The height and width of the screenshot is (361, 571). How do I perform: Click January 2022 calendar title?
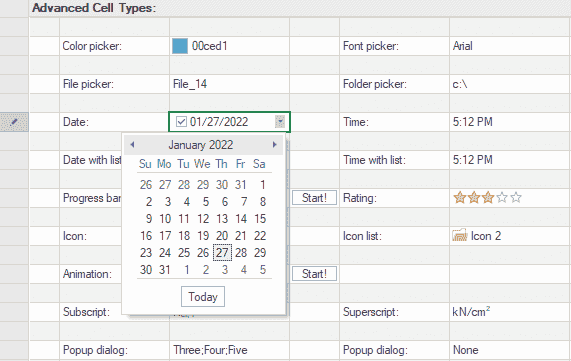(x=201, y=145)
